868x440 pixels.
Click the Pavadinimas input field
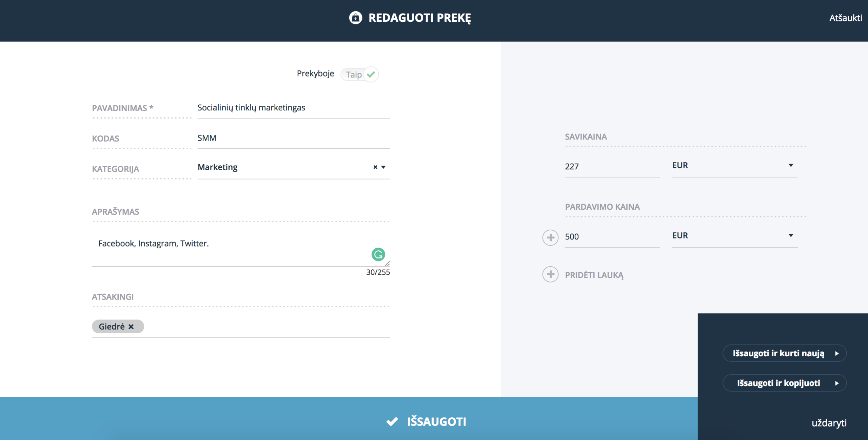pyautogui.click(x=294, y=108)
